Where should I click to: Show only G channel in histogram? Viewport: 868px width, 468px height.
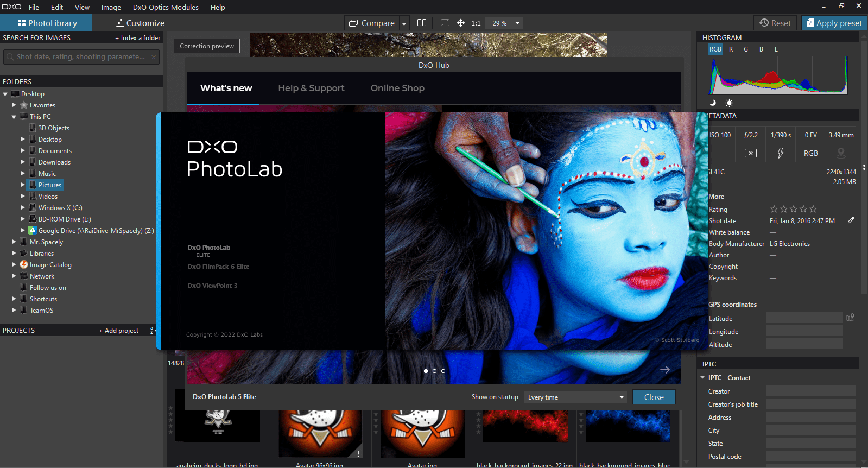point(746,49)
